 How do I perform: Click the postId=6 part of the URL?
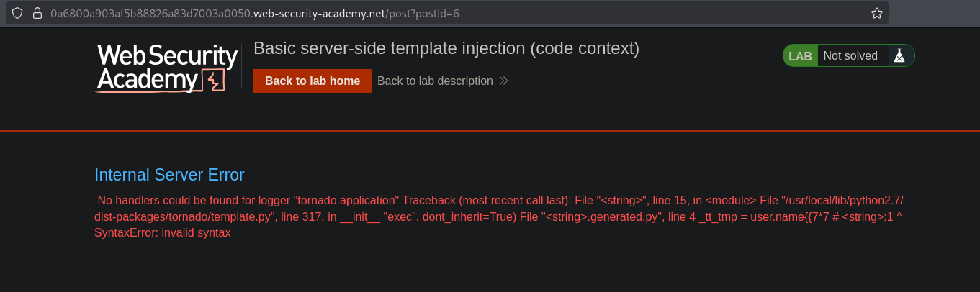(x=436, y=13)
